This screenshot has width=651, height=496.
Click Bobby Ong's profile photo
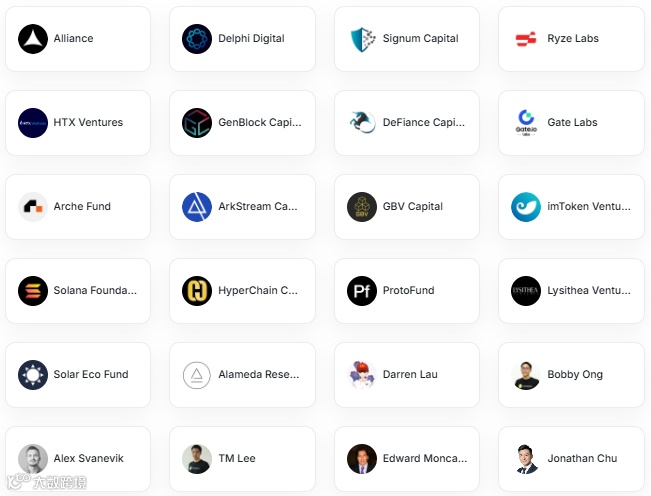(526, 375)
